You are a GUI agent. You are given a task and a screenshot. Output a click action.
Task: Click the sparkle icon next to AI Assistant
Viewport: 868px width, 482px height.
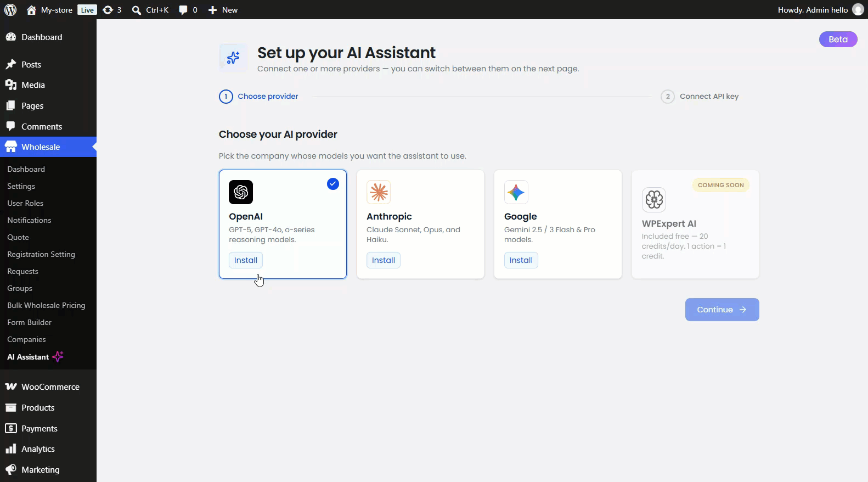click(58, 357)
